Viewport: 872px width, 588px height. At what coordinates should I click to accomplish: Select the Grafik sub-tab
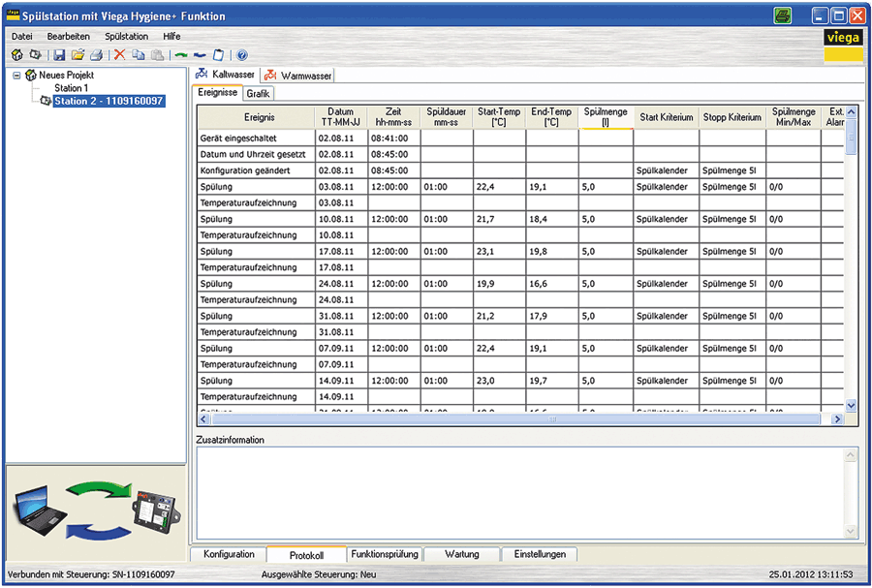tap(258, 94)
